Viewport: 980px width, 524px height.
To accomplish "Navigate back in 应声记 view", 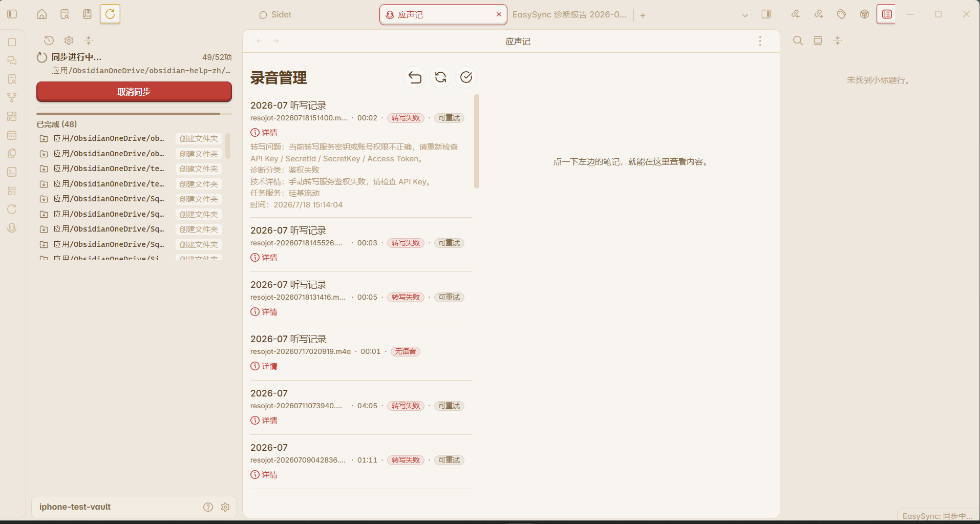I will 260,41.
